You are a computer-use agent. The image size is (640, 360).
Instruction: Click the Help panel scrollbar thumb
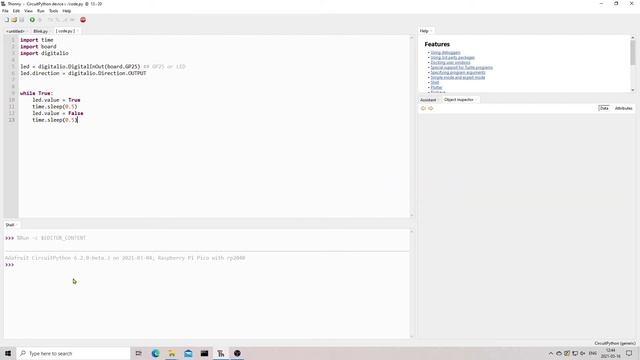point(633,53)
